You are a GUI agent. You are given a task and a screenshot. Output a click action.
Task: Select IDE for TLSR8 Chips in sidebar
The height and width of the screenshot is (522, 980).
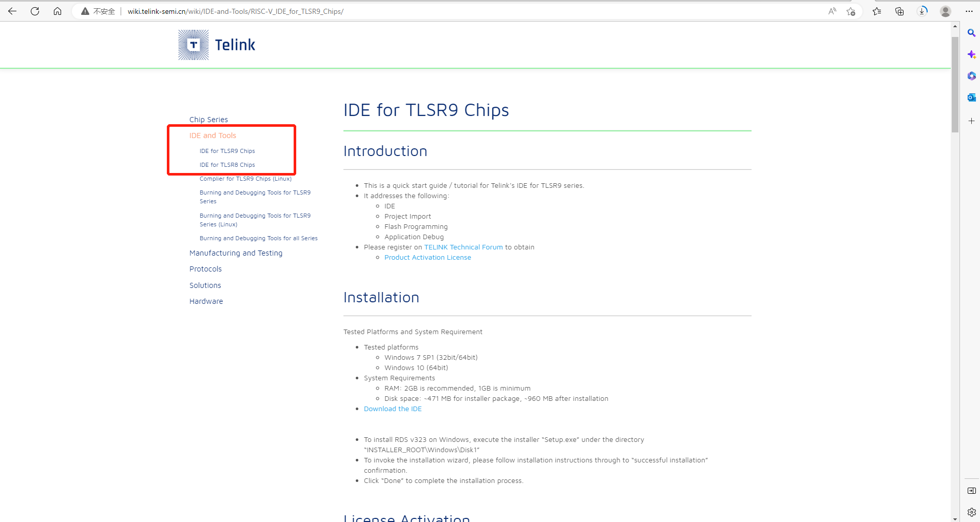(227, 164)
